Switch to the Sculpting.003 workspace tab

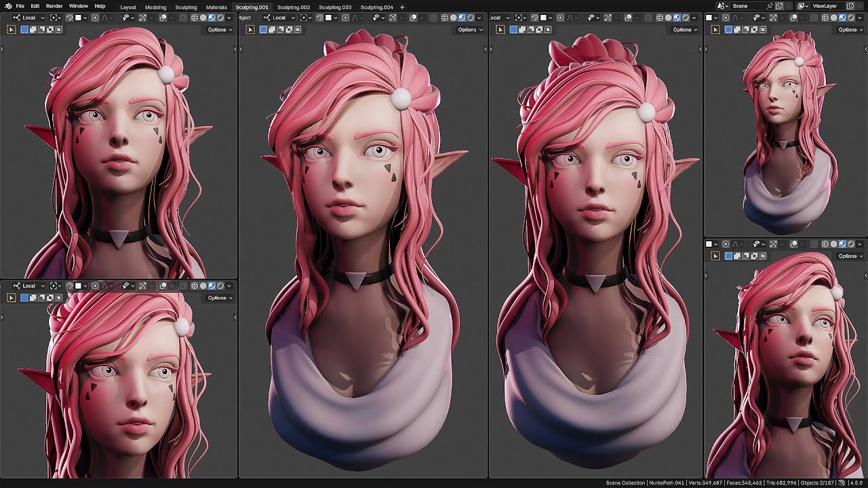(335, 7)
